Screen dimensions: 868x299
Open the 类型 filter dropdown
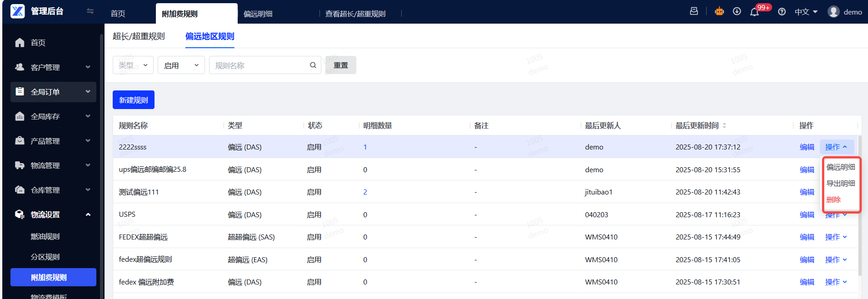pyautogui.click(x=133, y=65)
